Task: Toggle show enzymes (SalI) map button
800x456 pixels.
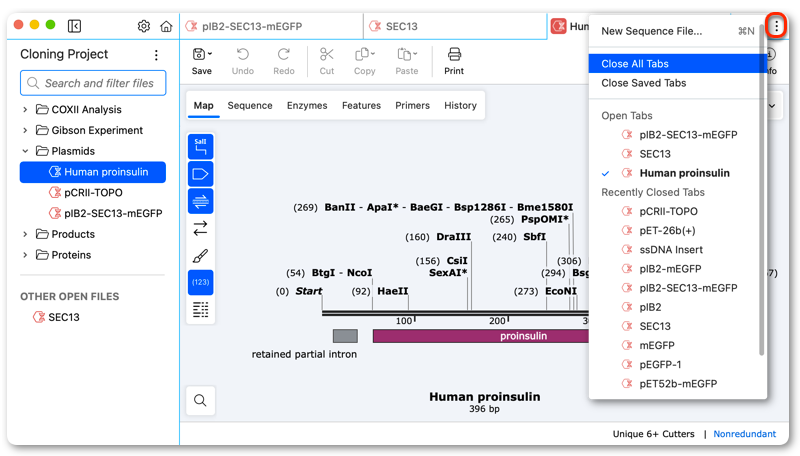Action: tap(201, 147)
